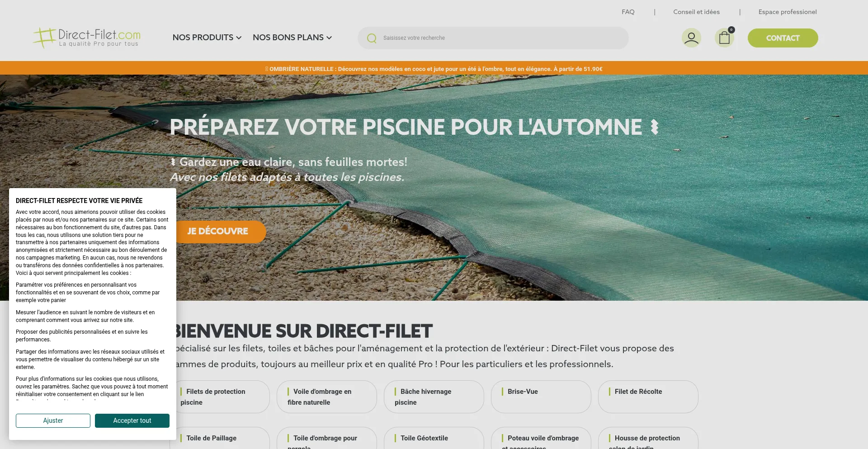Open the user account icon
868x449 pixels.
coord(691,38)
